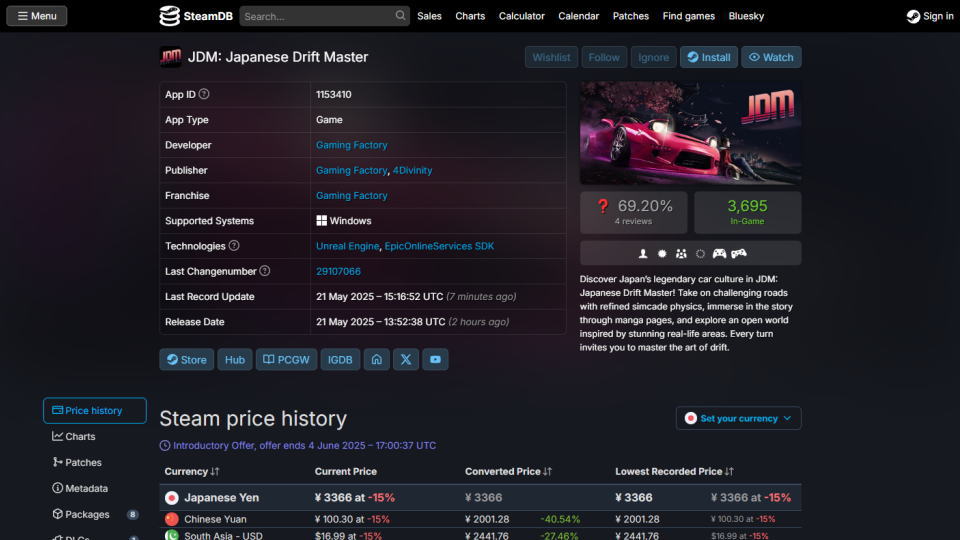Image resolution: width=960 pixels, height=540 pixels.
Task: Click the Japanese Yen flag icon
Action: (x=172, y=498)
